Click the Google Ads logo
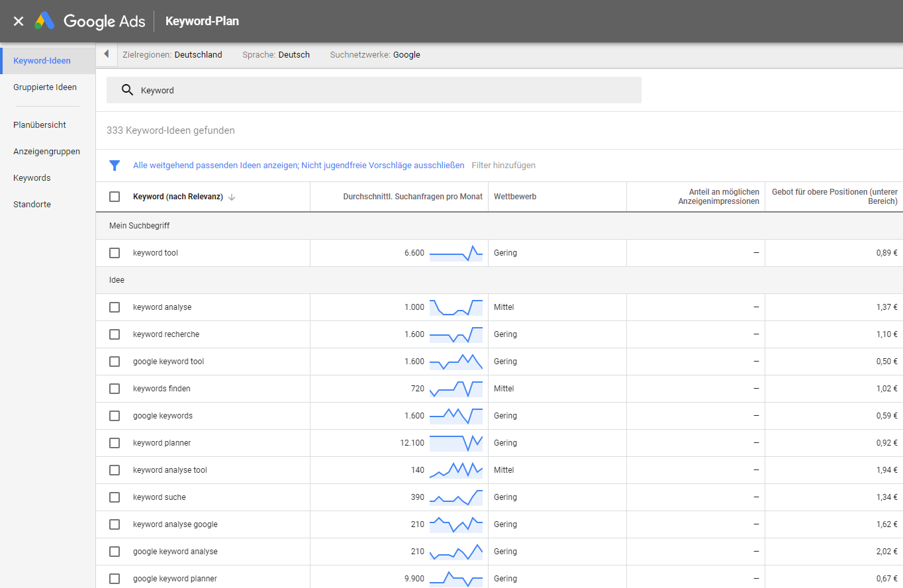 (90, 21)
